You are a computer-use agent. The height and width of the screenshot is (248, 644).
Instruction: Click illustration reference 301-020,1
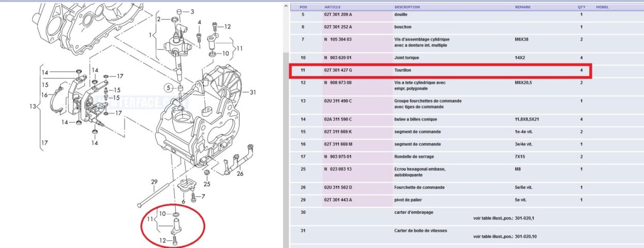click(526, 218)
